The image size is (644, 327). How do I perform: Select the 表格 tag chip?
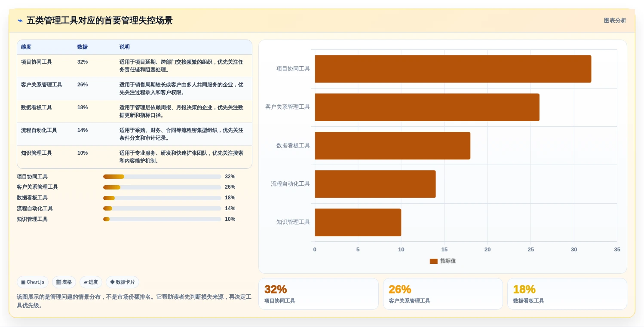pyautogui.click(x=64, y=282)
